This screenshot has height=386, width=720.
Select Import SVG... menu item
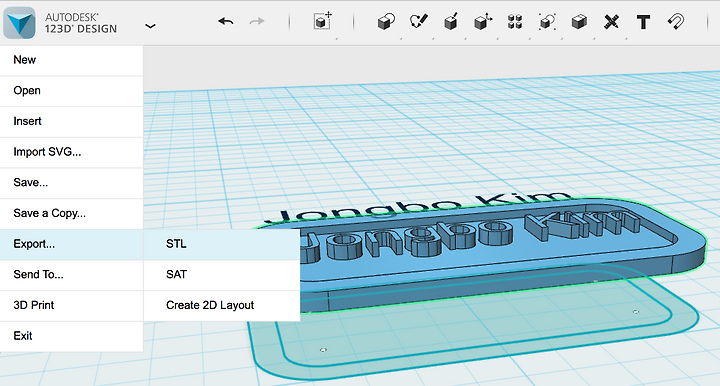click(x=71, y=152)
